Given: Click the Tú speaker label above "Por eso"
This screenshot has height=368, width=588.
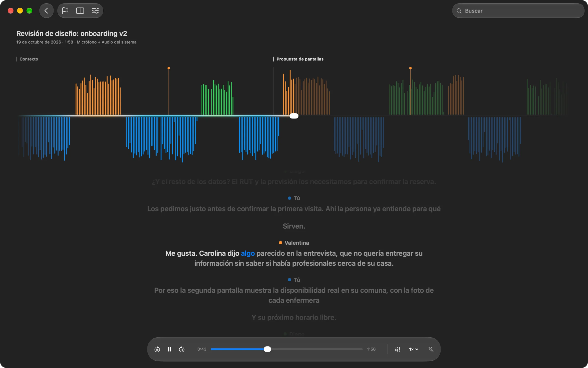Looking at the screenshot, I should tap(294, 280).
